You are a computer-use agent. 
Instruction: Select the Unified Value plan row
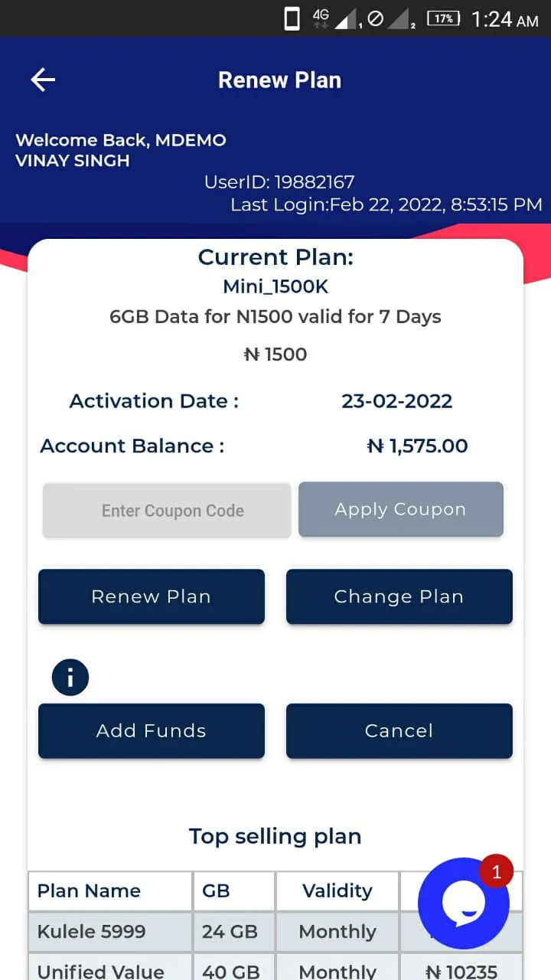click(275, 967)
